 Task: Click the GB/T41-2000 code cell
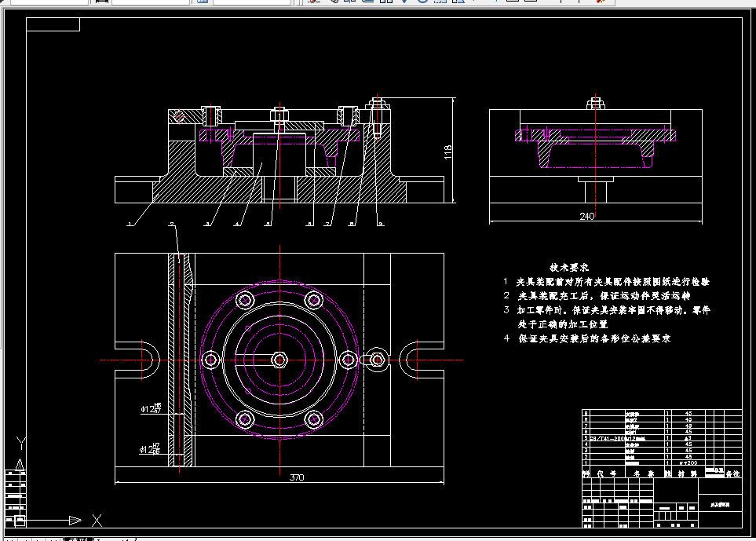pyautogui.click(x=607, y=438)
